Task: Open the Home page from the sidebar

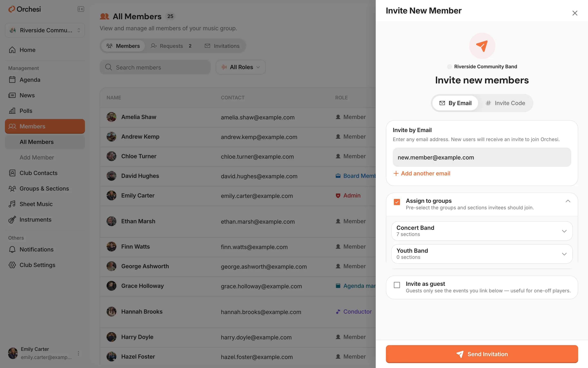Action: [45, 50]
